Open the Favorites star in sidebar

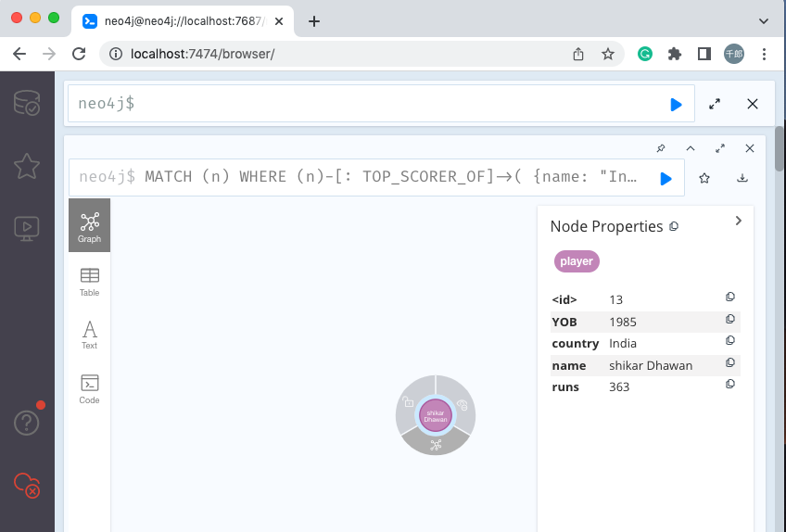pyautogui.click(x=27, y=166)
